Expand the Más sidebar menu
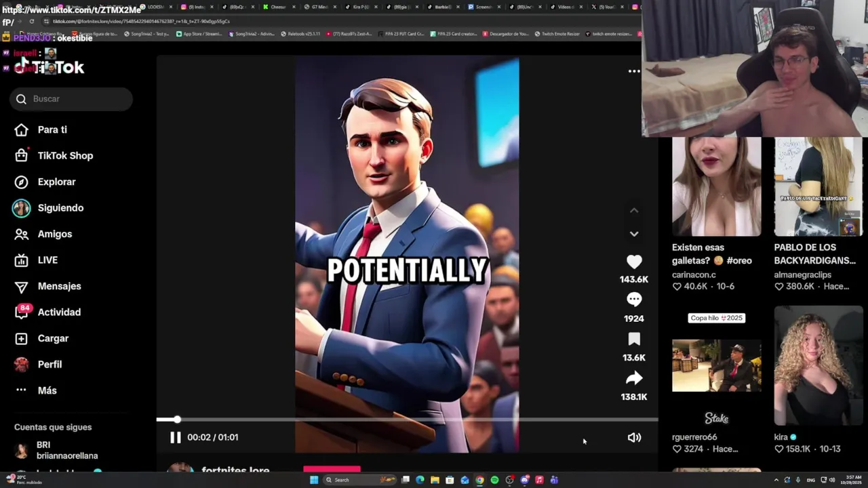 tap(36, 390)
